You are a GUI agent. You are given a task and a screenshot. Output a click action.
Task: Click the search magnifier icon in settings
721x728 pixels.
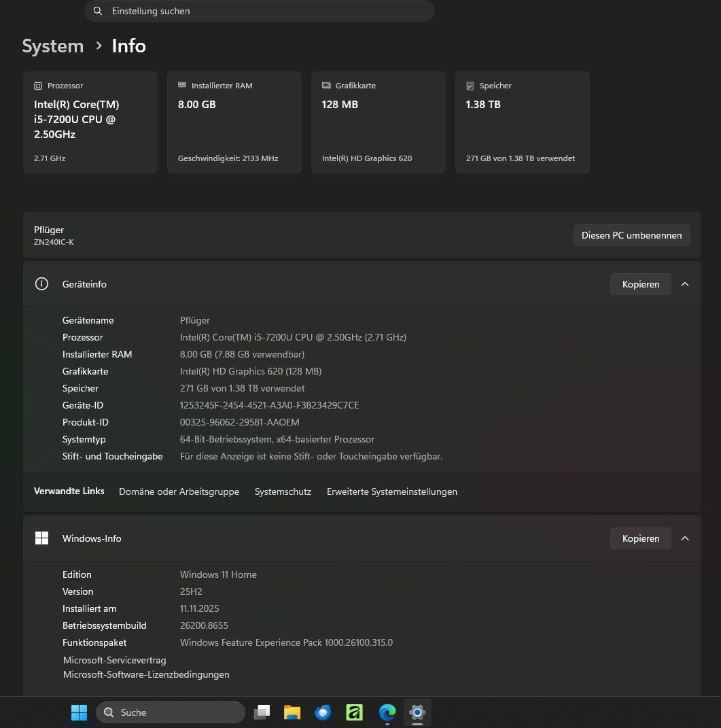tap(97, 11)
